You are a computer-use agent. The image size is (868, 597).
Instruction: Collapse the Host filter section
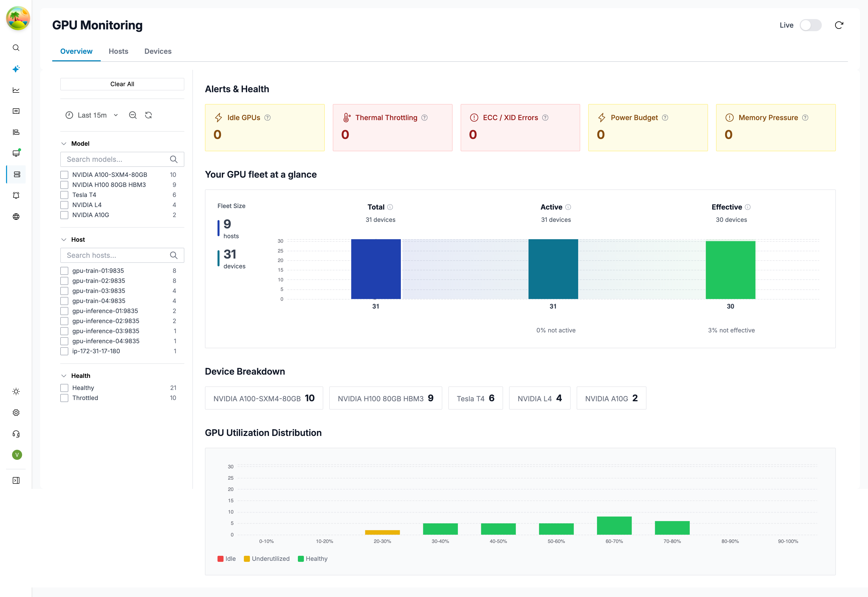tap(64, 239)
